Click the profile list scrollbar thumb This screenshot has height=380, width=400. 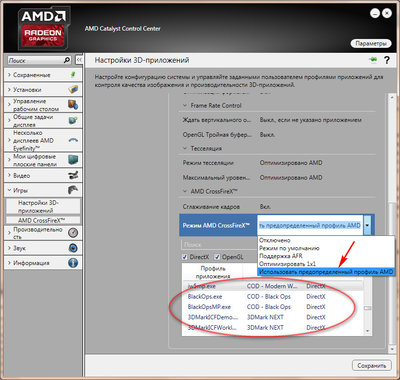point(367,308)
